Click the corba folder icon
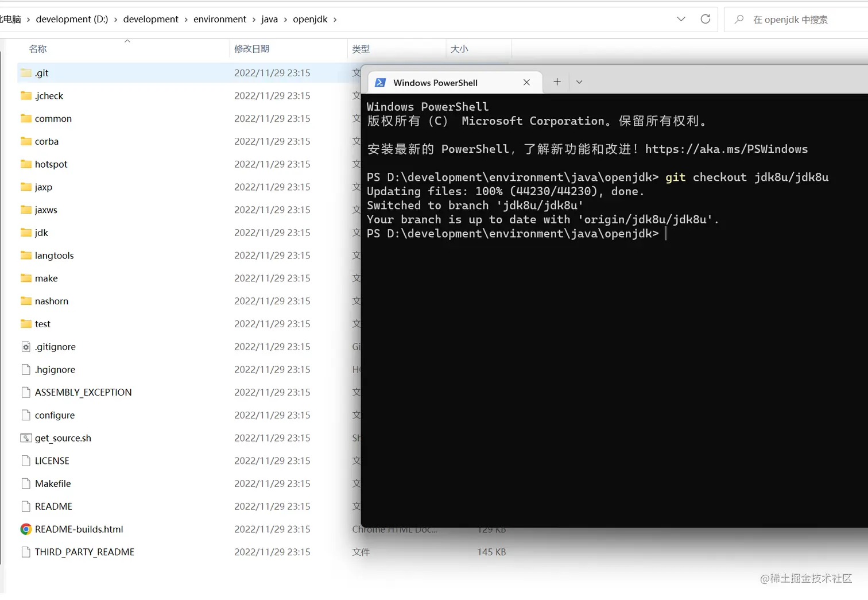868x600 pixels. click(x=26, y=141)
